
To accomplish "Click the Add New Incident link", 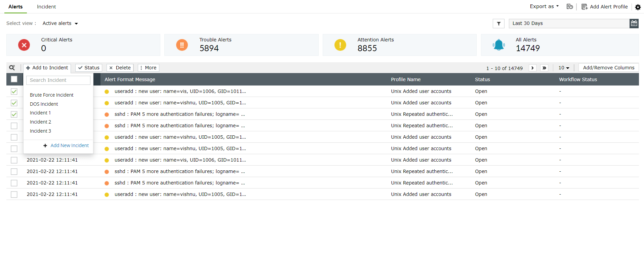I will 70,145.
